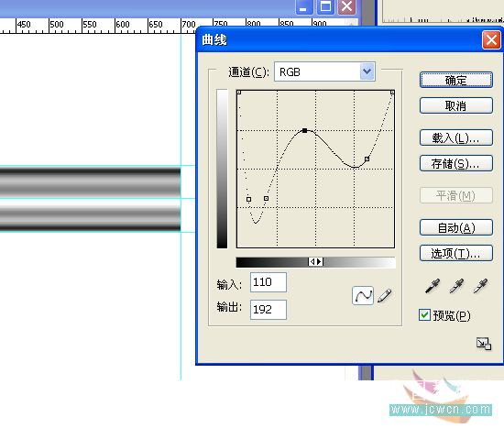Confirm with the 确定 button

[x=455, y=80]
